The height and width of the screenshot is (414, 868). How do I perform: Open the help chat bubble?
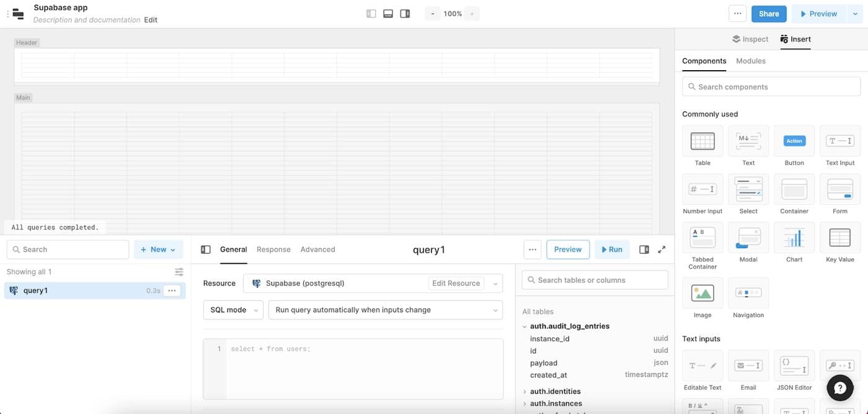pos(840,388)
